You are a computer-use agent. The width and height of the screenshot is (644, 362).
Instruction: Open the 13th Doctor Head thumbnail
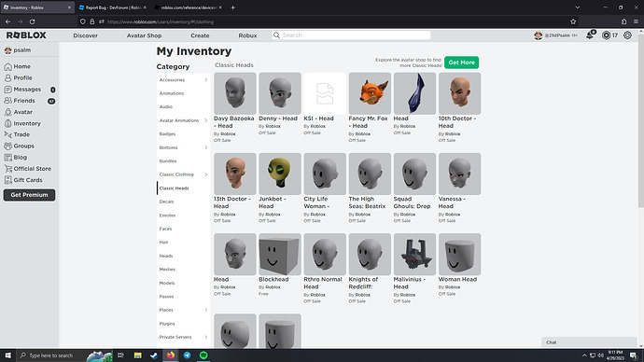235,174
